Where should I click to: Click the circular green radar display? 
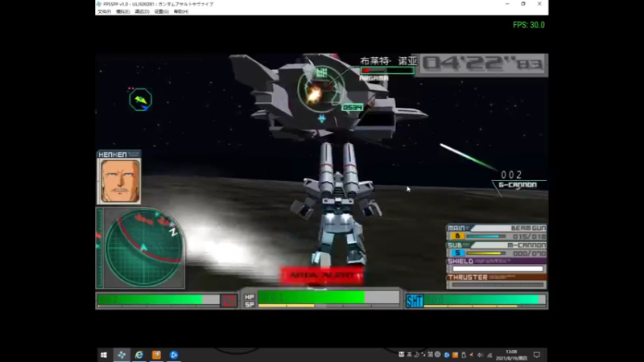[144, 248]
